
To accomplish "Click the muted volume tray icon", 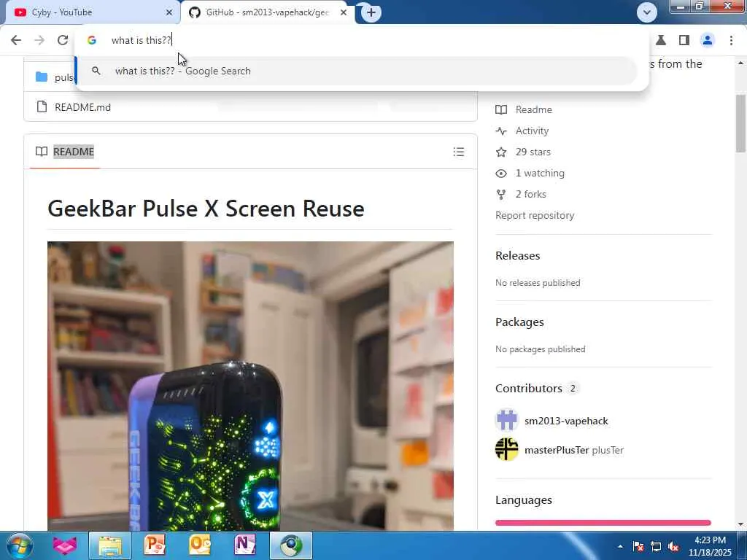I will coord(673,546).
